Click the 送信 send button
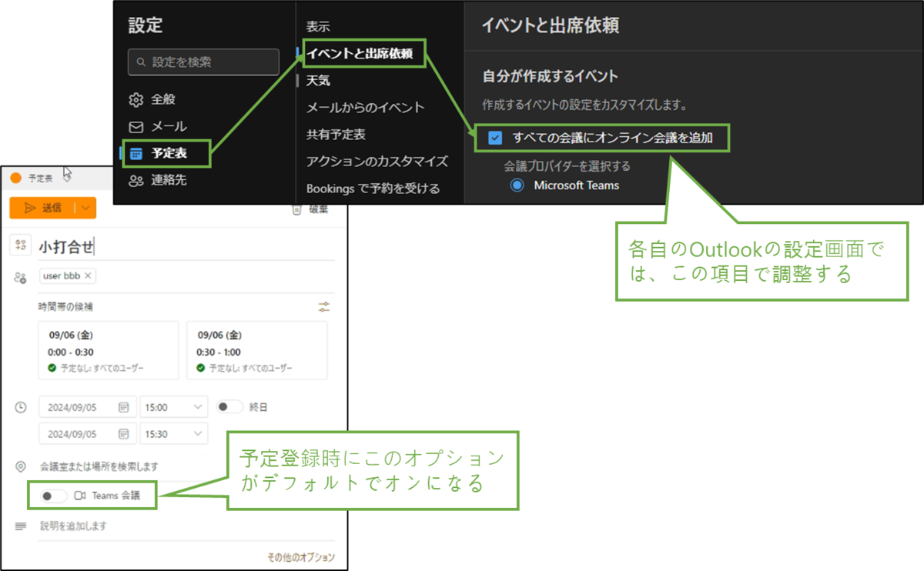The image size is (924, 571). point(42,208)
